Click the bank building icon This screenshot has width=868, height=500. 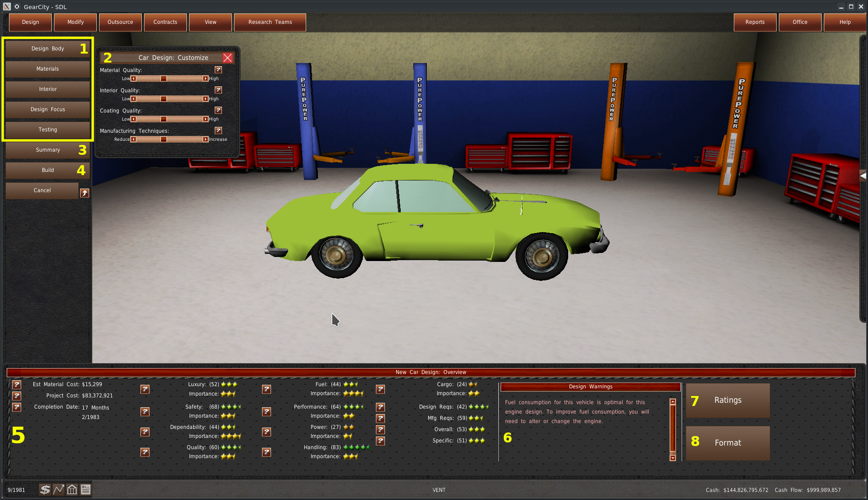[72, 490]
